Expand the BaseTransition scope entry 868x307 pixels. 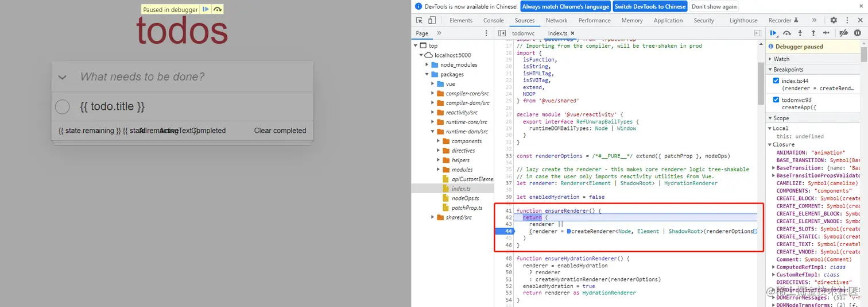pos(774,168)
